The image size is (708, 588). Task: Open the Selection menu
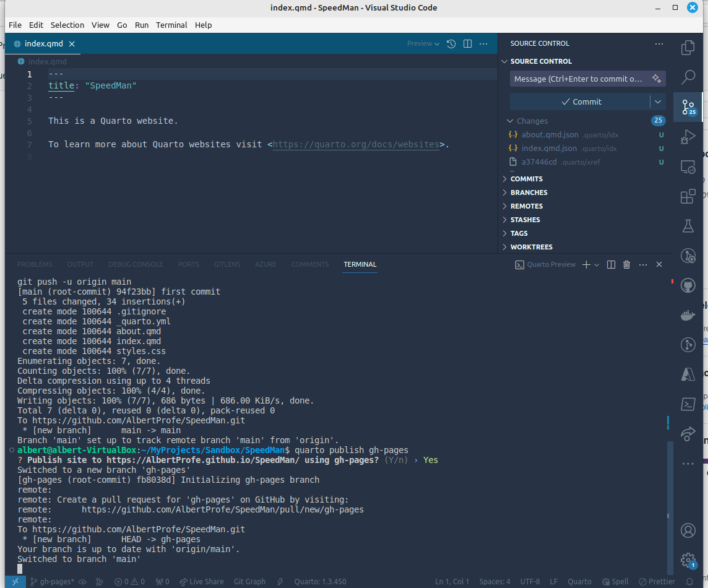point(67,25)
